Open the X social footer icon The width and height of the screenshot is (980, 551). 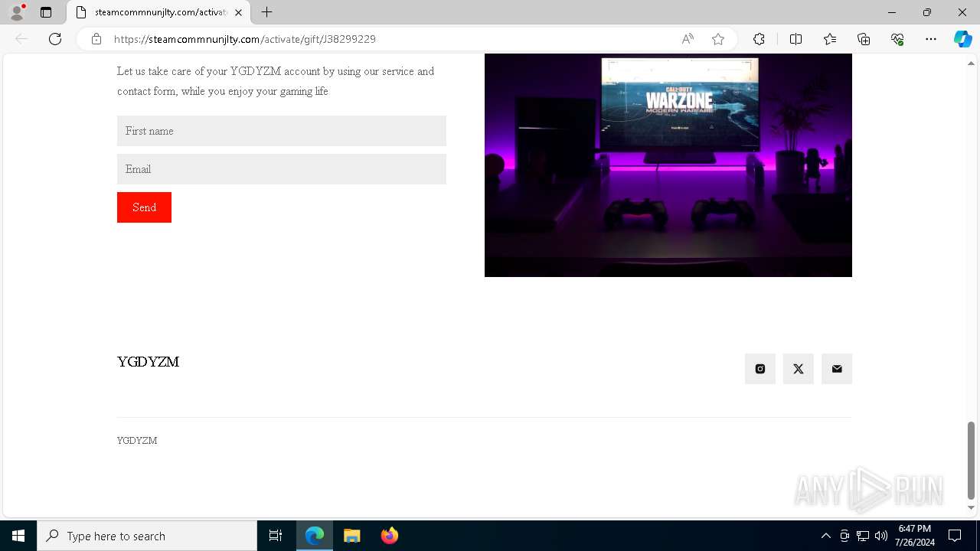(x=799, y=369)
